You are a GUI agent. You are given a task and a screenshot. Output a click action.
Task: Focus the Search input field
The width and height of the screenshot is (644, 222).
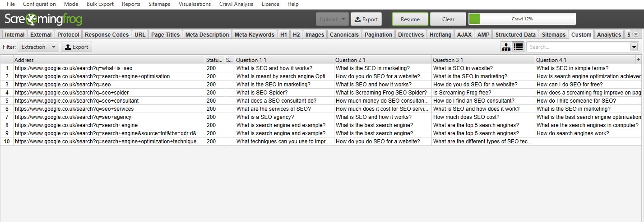tap(578, 47)
